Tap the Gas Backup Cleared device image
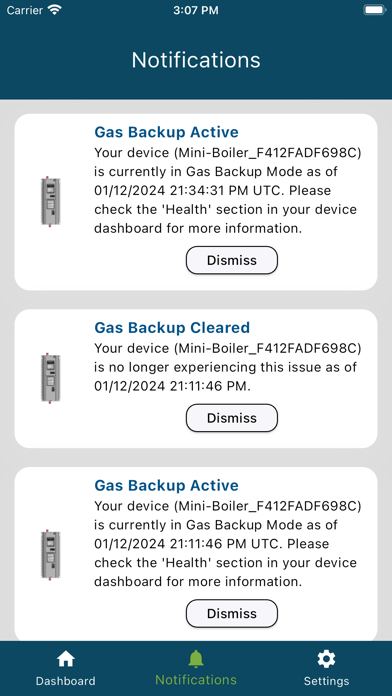 coord(51,378)
